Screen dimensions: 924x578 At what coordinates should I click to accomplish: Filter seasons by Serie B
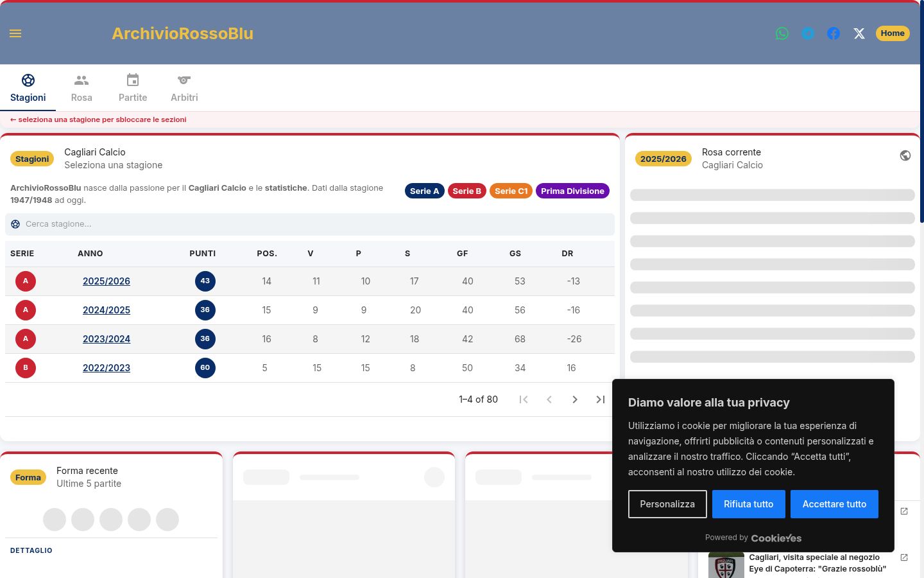[467, 191]
